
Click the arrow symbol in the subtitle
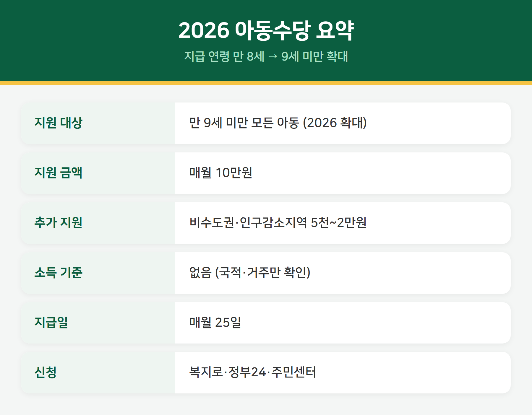273,56
